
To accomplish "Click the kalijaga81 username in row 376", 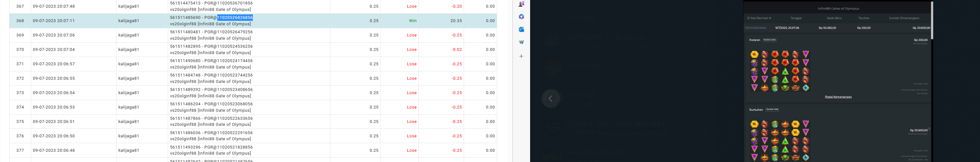I will (129, 136).
